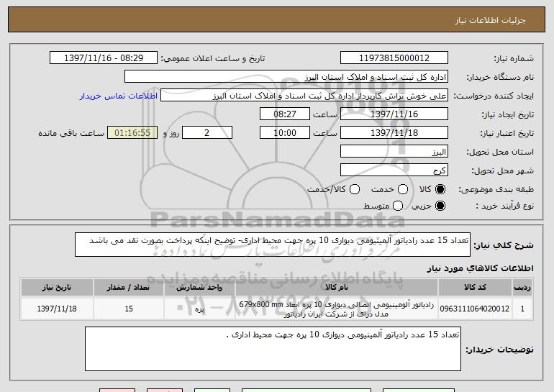Click the public announcement date and time field
The image size is (554, 392).
pos(105,58)
